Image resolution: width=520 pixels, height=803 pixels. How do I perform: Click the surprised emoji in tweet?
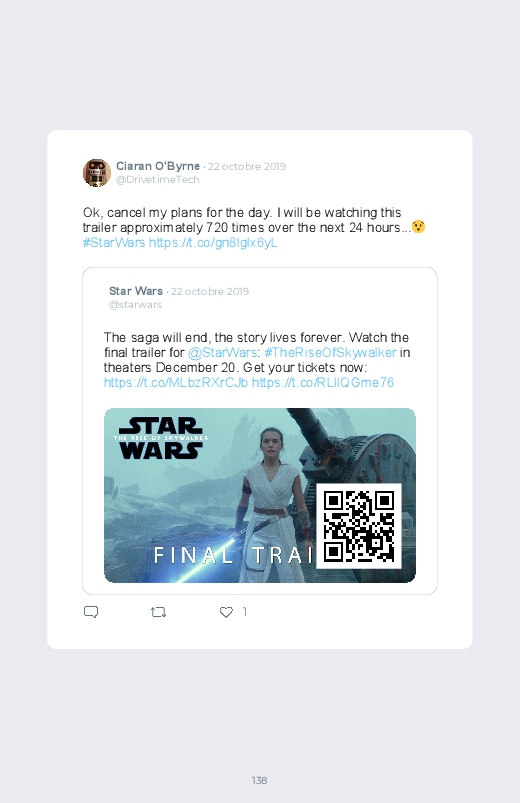[419, 226]
